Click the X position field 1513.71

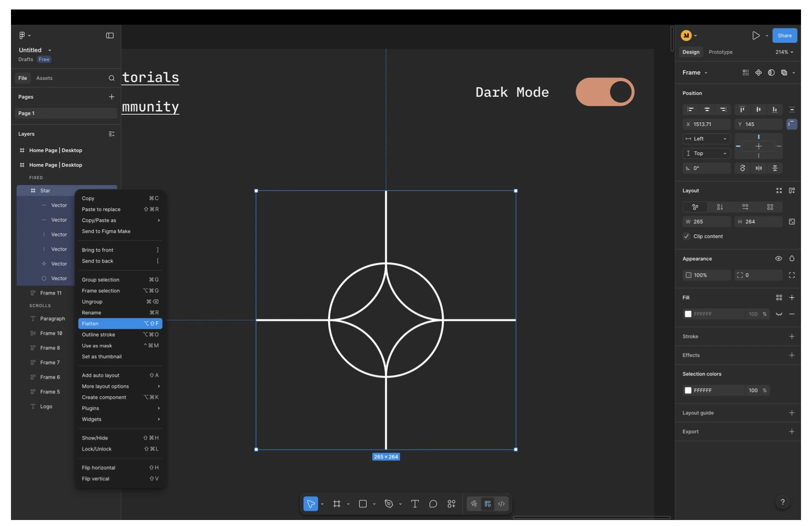pos(707,124)
